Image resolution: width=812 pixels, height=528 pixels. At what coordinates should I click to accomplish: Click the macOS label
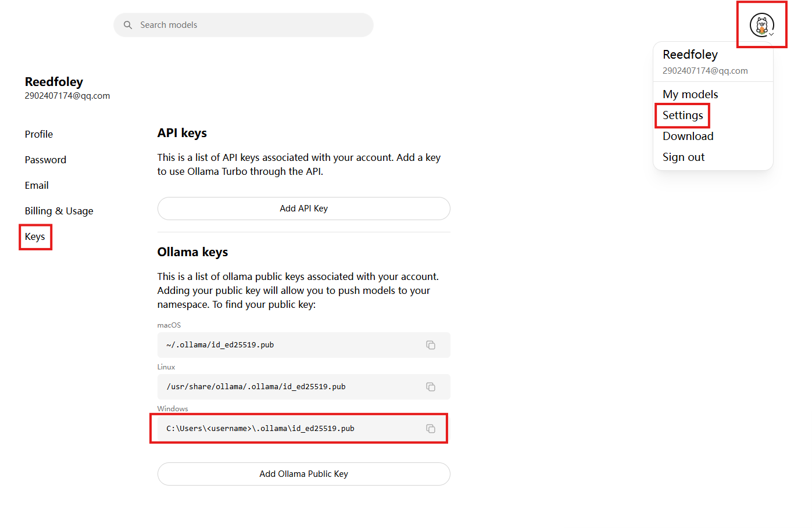[x=169, y=325]
